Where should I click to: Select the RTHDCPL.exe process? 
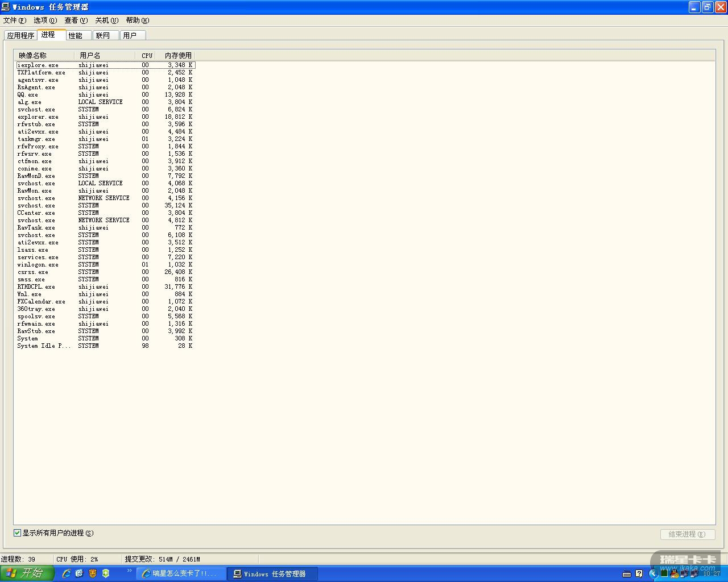tap(106, 287)
